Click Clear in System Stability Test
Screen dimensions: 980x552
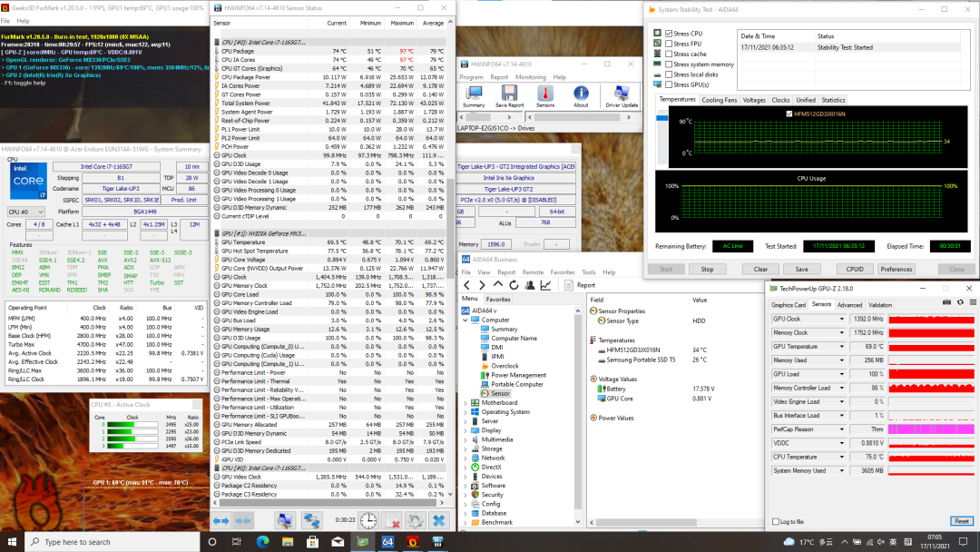coord(760,269)
